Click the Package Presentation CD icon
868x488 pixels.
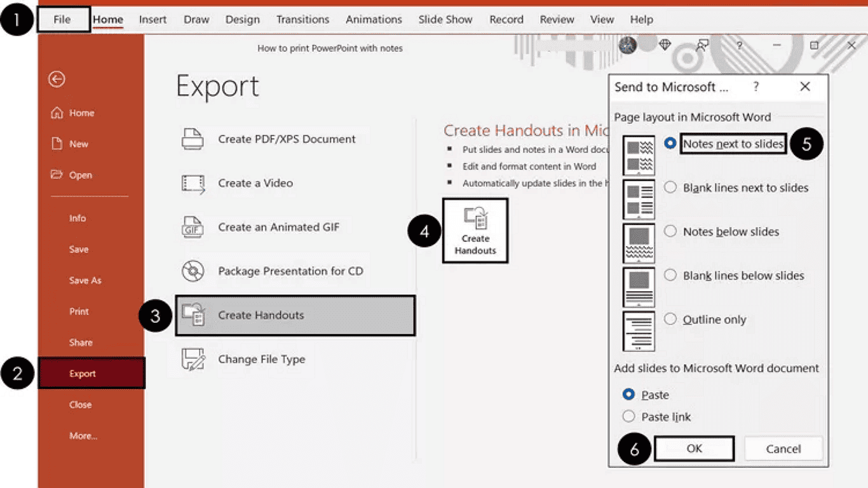192,271
